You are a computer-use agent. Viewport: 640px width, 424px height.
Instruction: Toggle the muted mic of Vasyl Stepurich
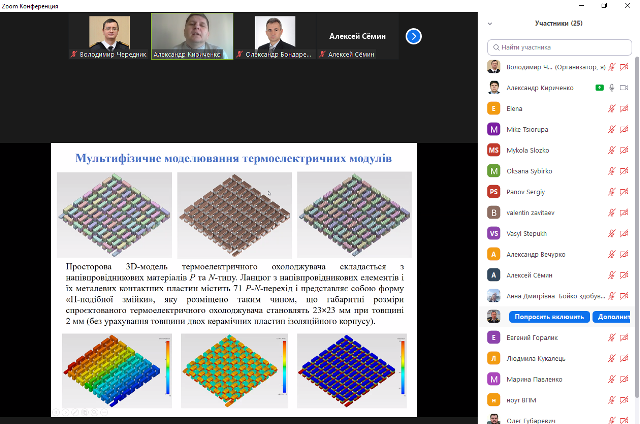[611, 233]
